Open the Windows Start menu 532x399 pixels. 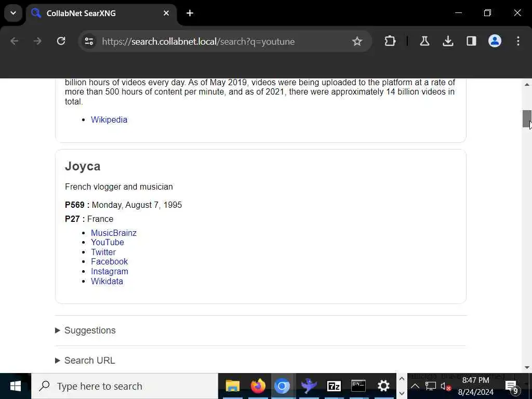tap(15, 386)
